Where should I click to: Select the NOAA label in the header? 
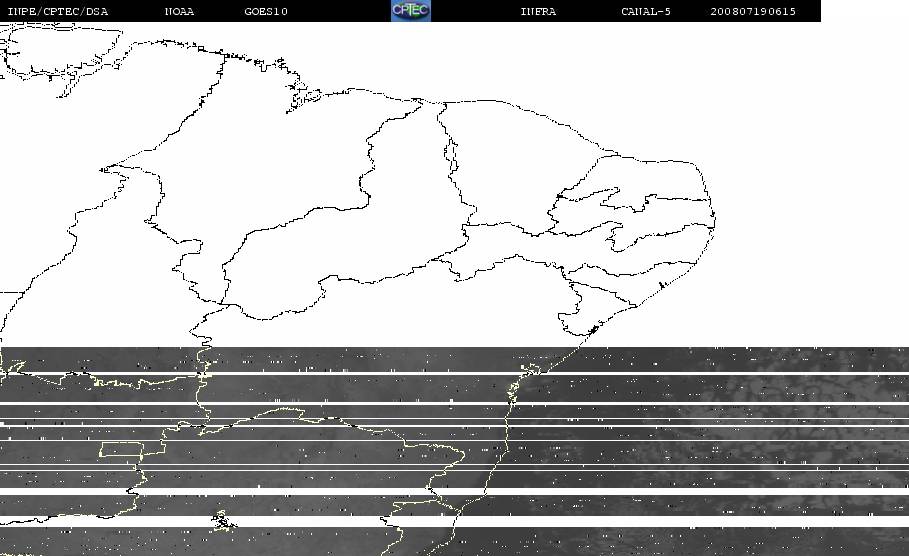coord(179,11)
